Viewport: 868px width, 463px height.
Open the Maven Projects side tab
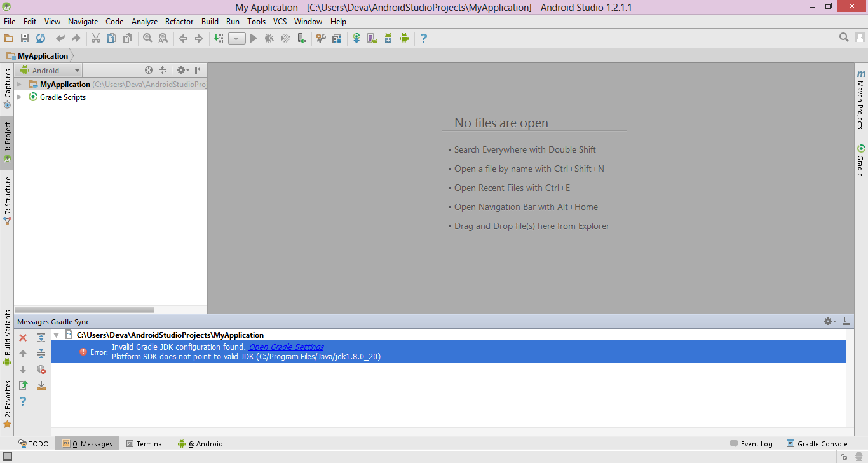(861, 100)
